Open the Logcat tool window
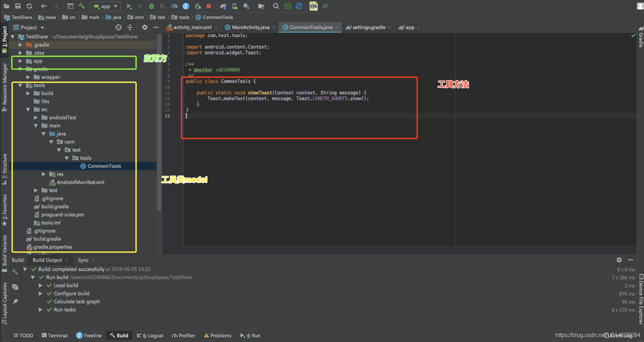 point(150,335)
